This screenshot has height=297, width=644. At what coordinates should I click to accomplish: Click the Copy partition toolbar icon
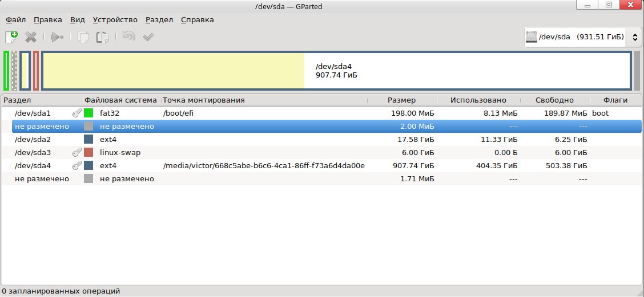(x=83, y=37)
